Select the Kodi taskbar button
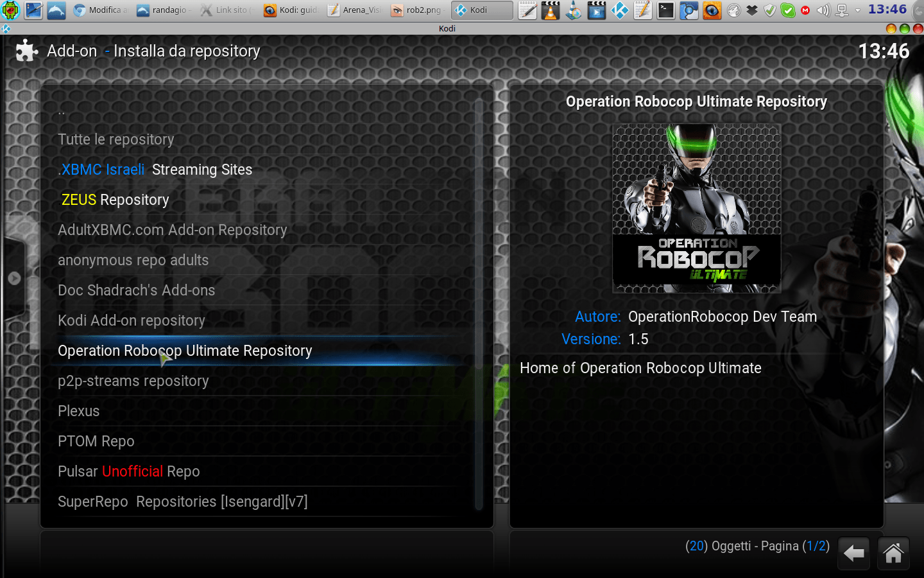 (x=481, y=10)
